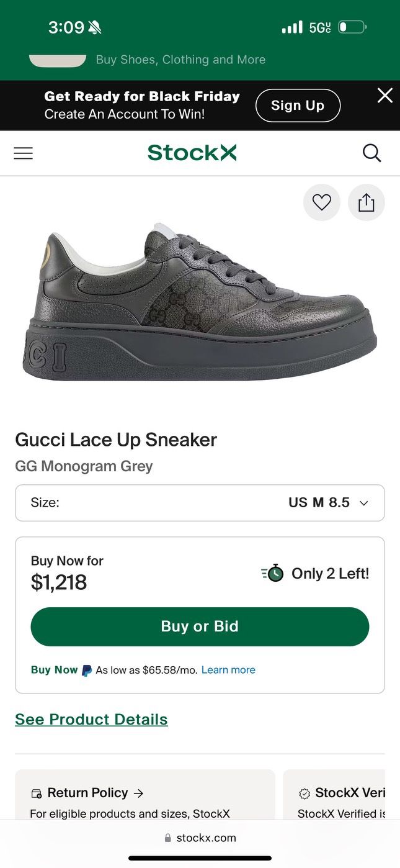The height and width of the screenshot is (868, 400).
Task: Open the See Product Details link
Action: 91,719
